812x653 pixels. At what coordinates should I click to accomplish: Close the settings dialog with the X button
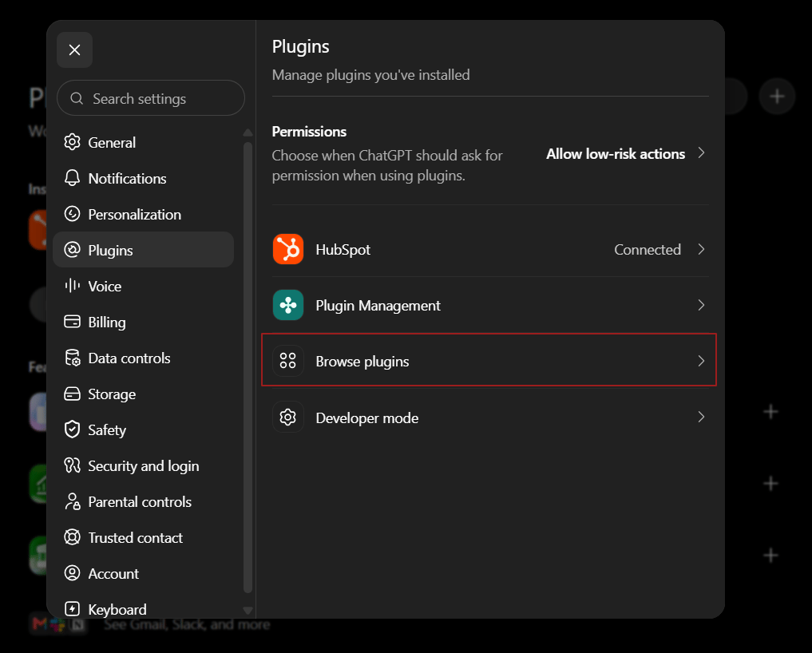[74, 50]
